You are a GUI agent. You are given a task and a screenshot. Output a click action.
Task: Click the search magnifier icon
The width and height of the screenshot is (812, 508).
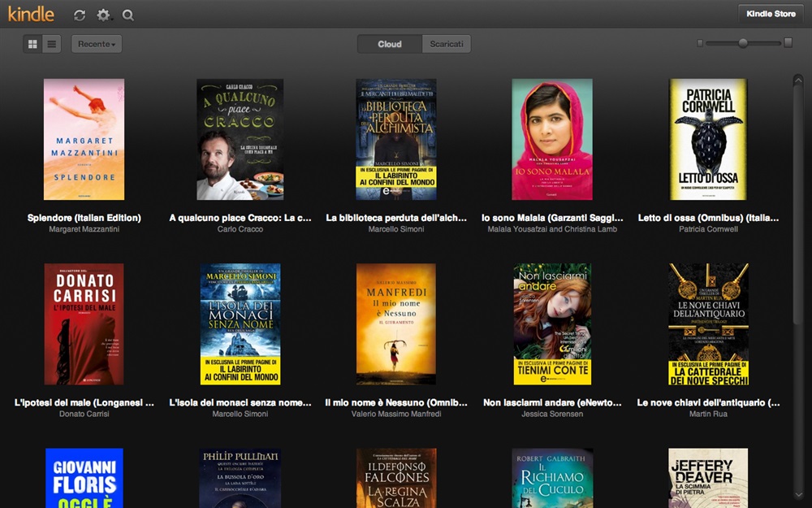pyautogui.click(x=128, y=15)
